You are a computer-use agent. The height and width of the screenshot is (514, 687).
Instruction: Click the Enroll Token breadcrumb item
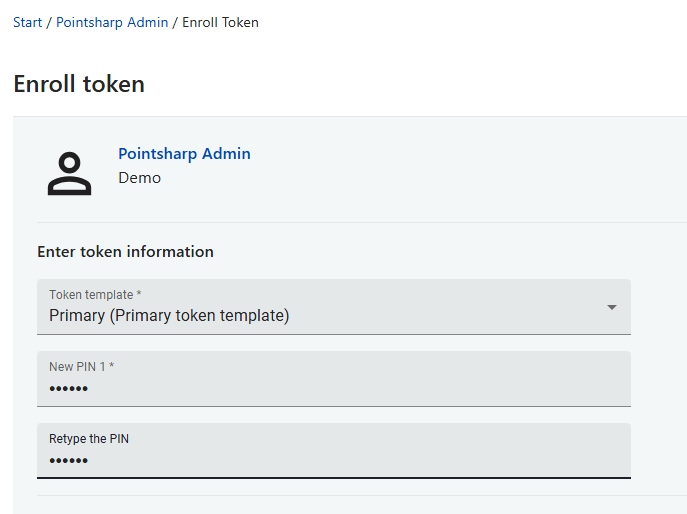[x=220, y=22]
